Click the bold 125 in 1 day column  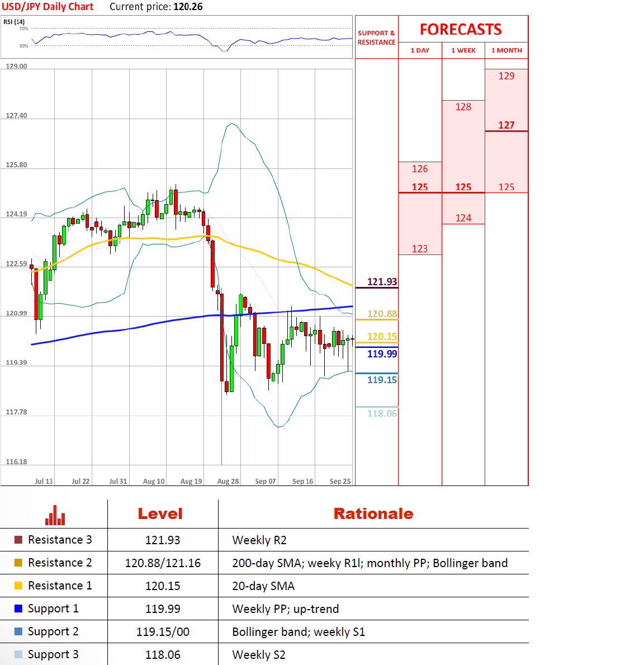tap(420, 187)
